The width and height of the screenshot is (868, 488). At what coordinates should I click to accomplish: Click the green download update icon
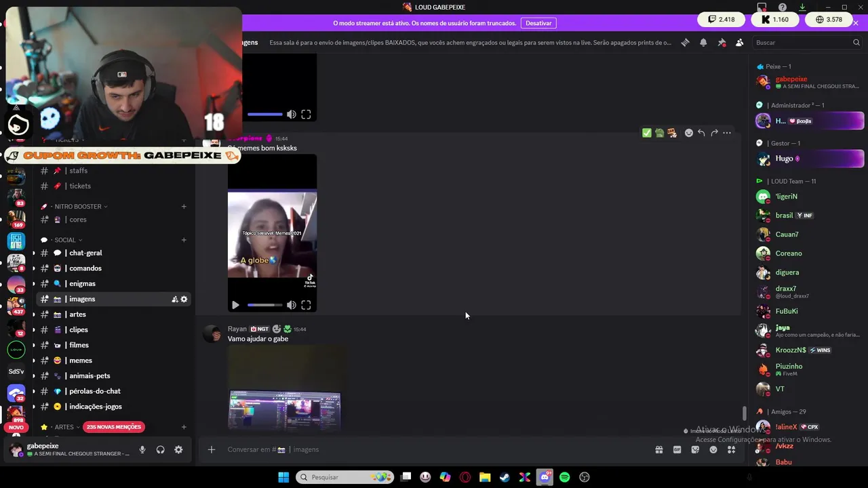802,7
